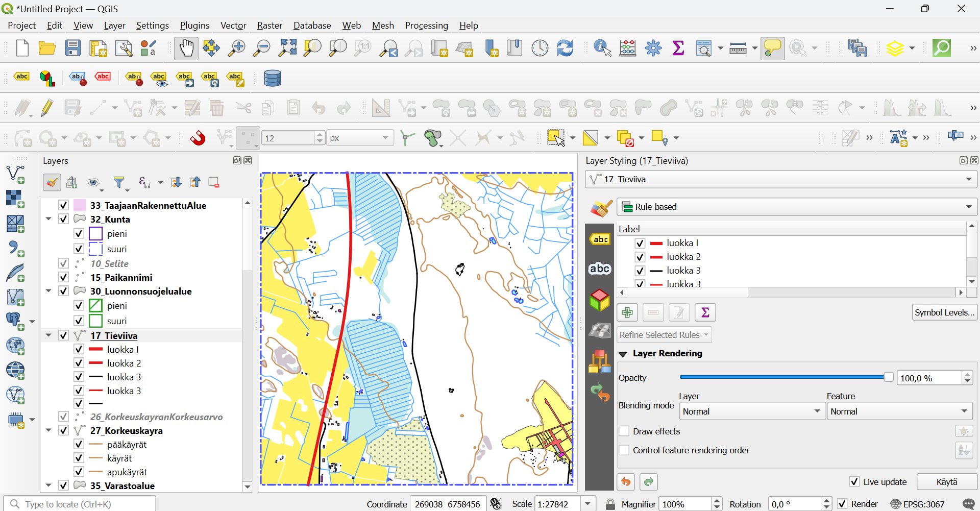The height and width of the screenshot is (511, 980).
Task: Toggle visibility of 33_TaajaanRakennettuAlue layer
Action: (x=63, y=205)
